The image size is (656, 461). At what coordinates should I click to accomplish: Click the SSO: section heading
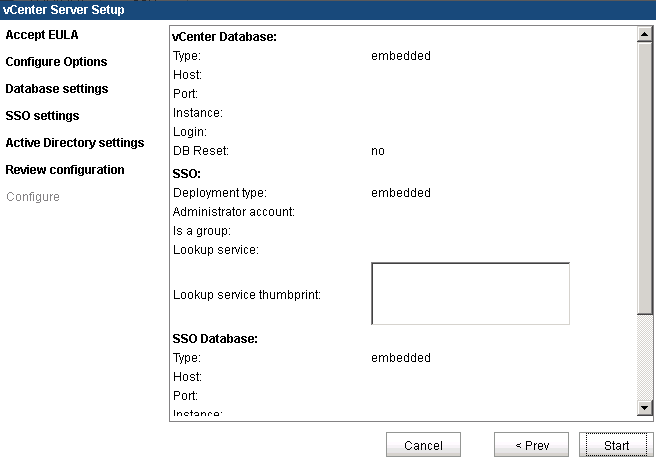pos(187,174)
